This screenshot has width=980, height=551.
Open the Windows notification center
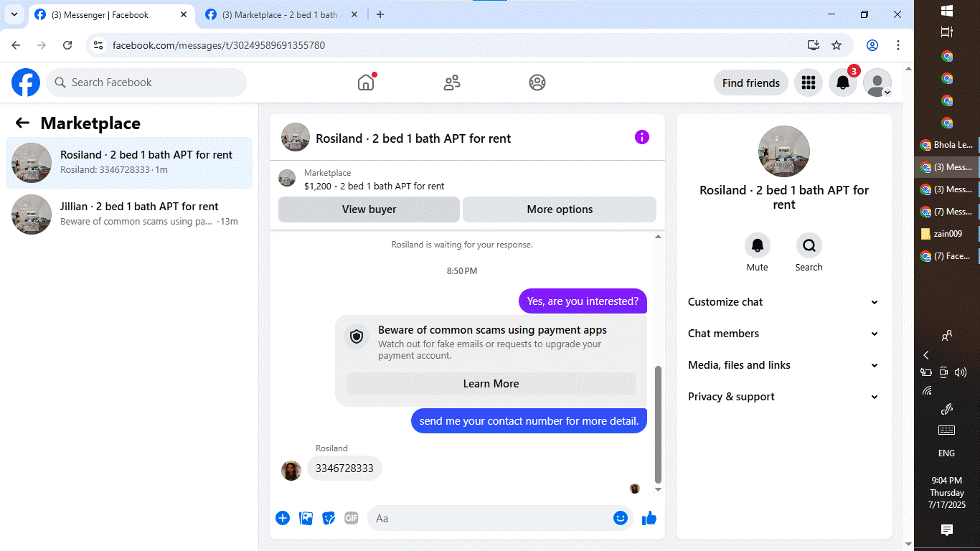point(946,529)
